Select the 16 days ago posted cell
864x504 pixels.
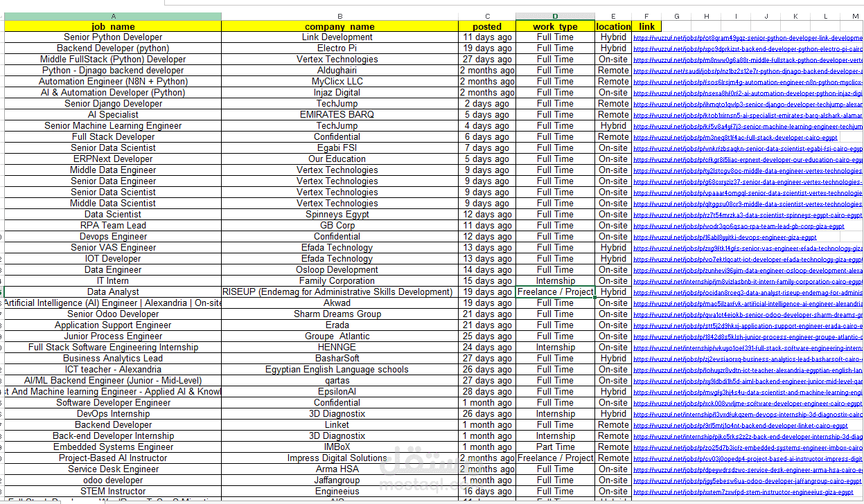487,492
